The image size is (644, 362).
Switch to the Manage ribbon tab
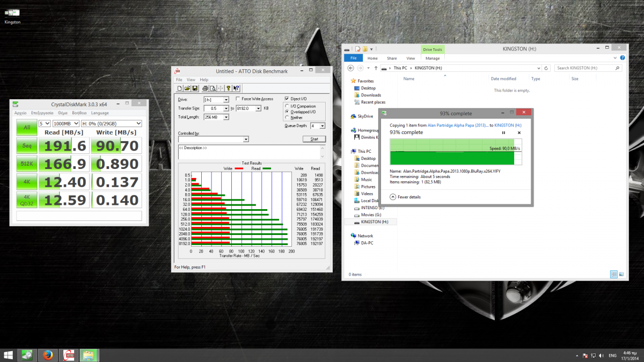[433, 58]
